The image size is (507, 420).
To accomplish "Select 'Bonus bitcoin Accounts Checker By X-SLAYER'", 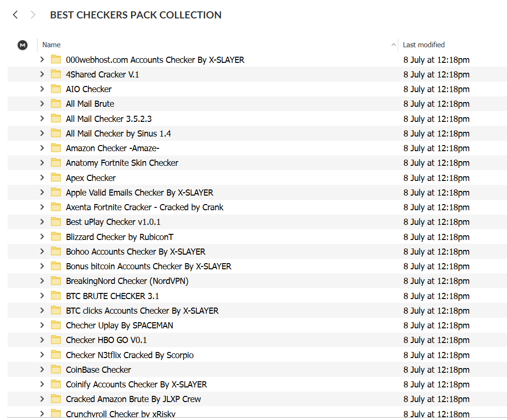I will [149, 266].
